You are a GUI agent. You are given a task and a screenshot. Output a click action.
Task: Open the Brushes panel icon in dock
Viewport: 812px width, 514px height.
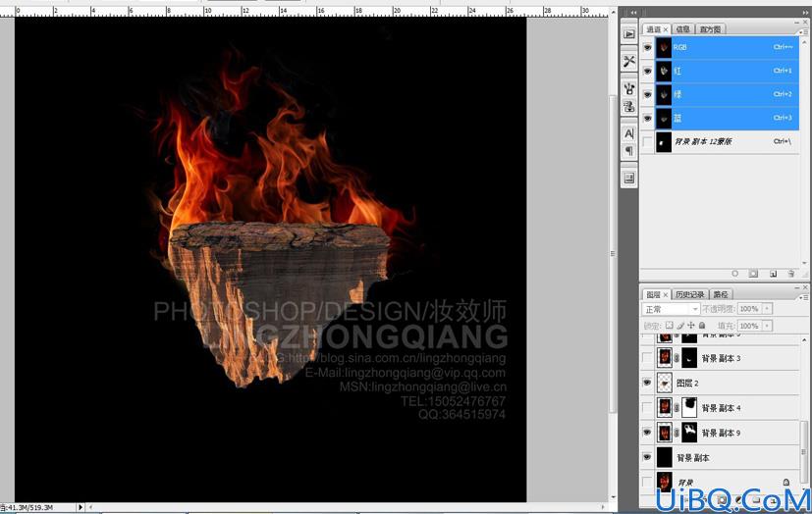[x=629, y=89]
